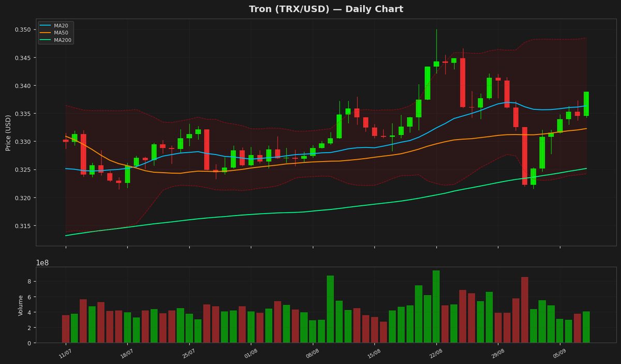Click the volume tick label 4
Screen dimensions: 621x364
[x=29, y=312]
